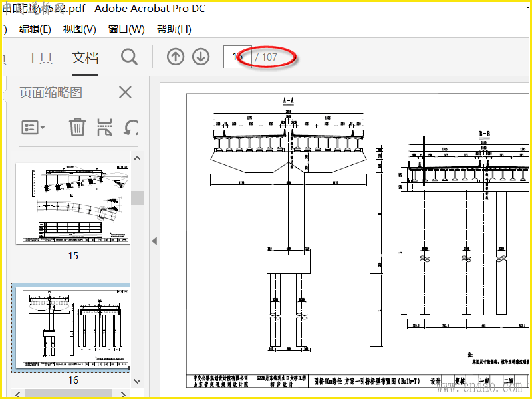This screenshot has height=399, width=532.
Task: Go to next page with down arrow
Action: (201, 57)
